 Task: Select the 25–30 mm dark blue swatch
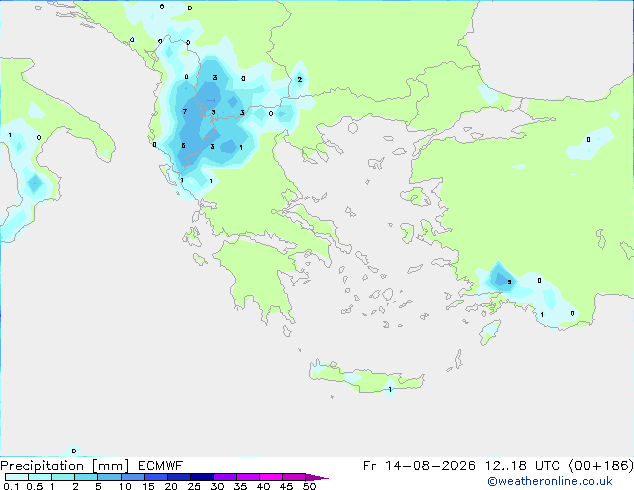coord(201,477)
